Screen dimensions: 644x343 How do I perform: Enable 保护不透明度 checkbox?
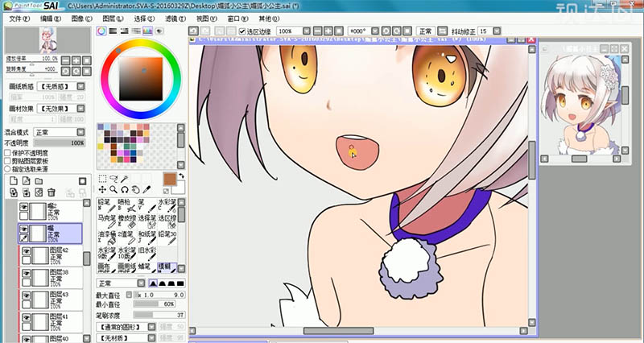pos(7,153)
